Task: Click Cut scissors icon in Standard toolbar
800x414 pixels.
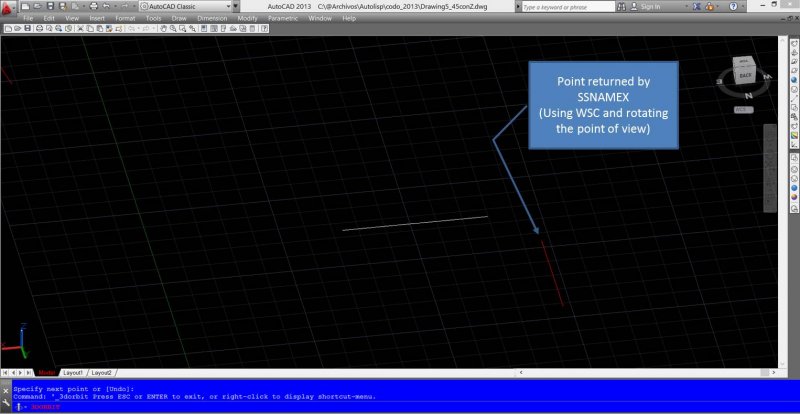Action: 80,29
